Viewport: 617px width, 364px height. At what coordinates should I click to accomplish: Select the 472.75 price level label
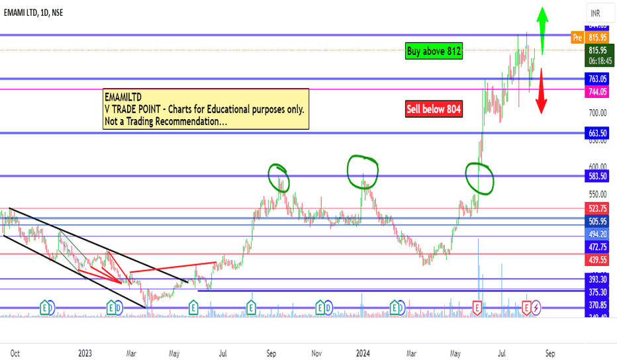click(x=597, y=247)
